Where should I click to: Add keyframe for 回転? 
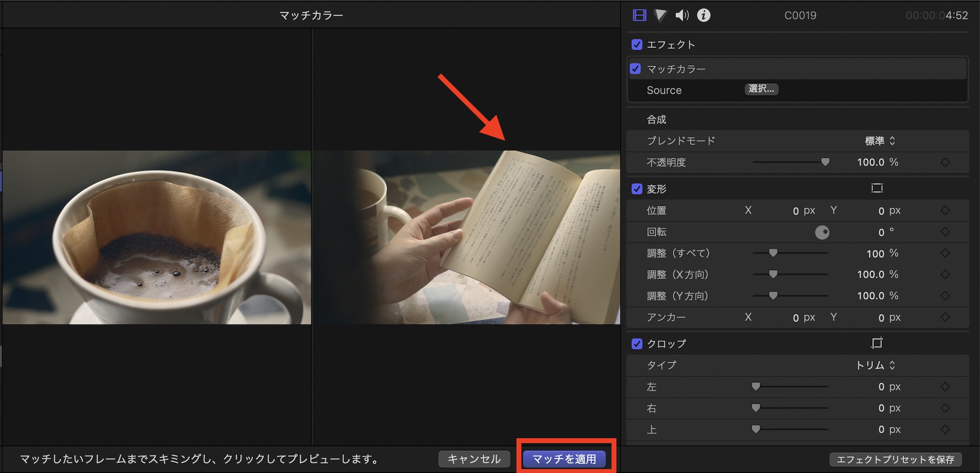(x=945, y=232)
